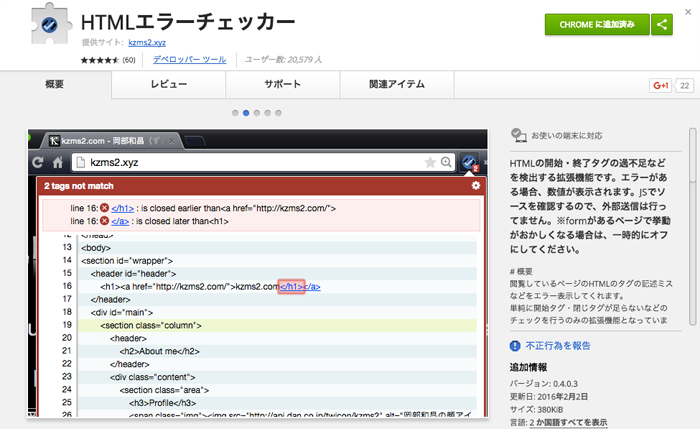
Task: Click the zoom magnifier icon in address bar
Action: click(446, 162)
